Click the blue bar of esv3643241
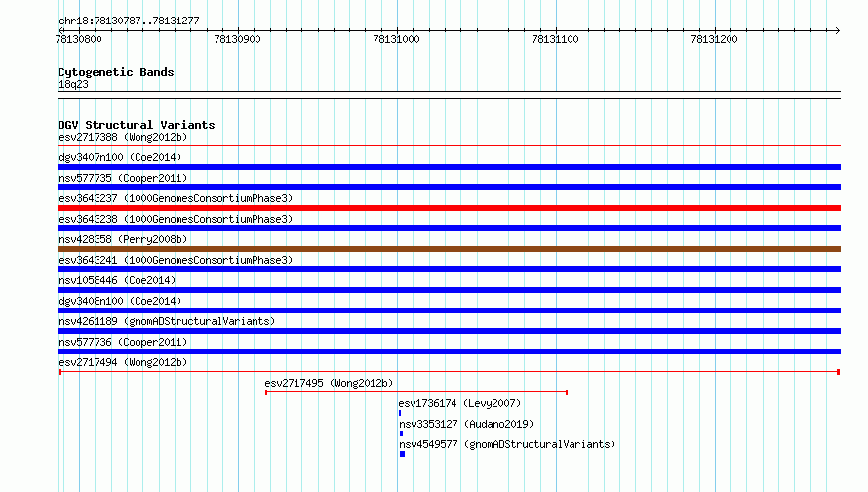868x492 pixels. [x=449, y=269]
